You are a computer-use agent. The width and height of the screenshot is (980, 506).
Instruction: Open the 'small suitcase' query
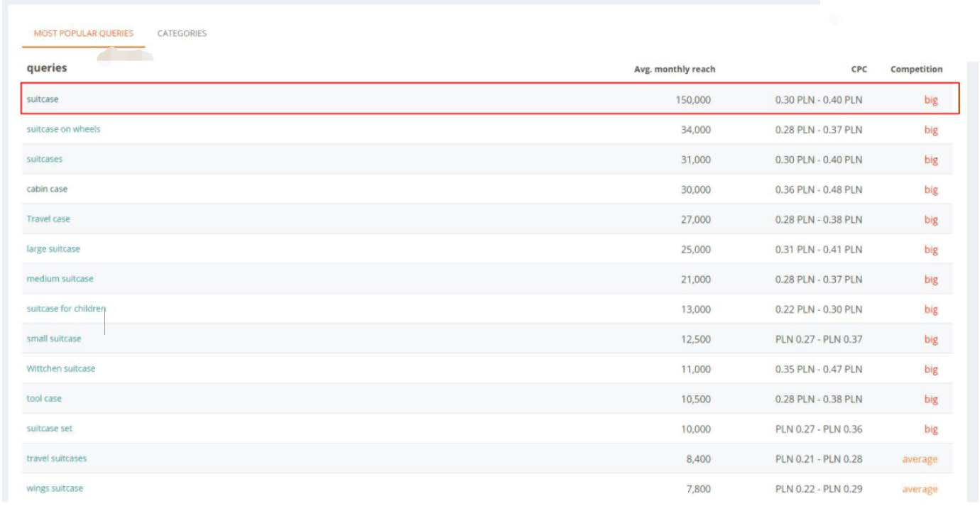coord(54,339)
